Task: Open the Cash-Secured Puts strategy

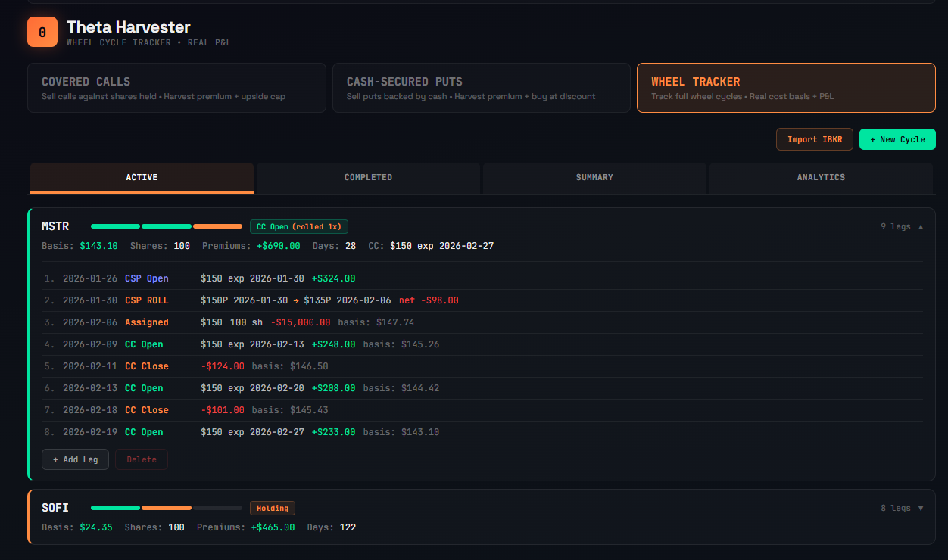Action: pyautogui.click(x=482, y=87)
